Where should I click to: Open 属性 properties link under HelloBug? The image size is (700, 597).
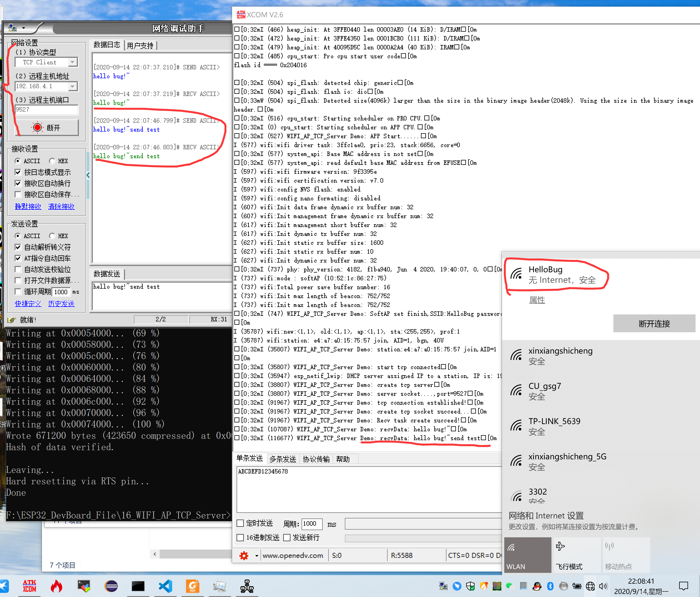537,300
